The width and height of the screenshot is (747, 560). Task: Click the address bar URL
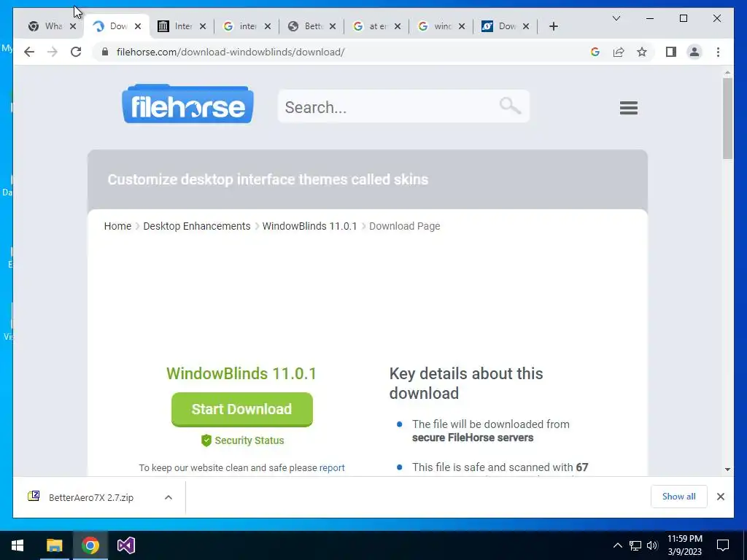231,52
